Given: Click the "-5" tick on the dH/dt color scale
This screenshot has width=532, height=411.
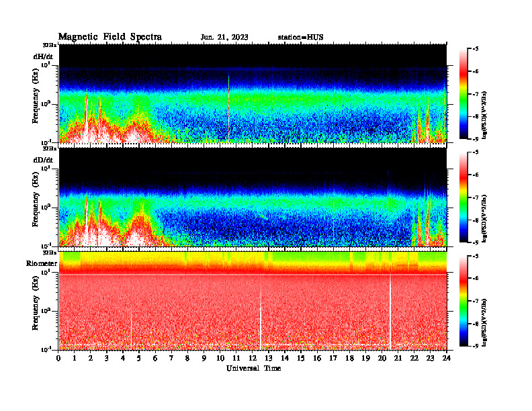Looking at the screenshot, I should click(476, 49).
